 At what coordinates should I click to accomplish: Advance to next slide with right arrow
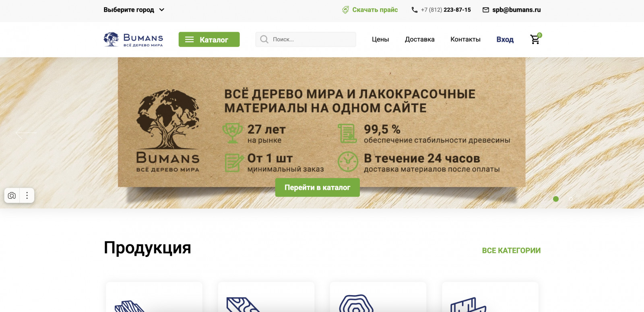point(618,133)
